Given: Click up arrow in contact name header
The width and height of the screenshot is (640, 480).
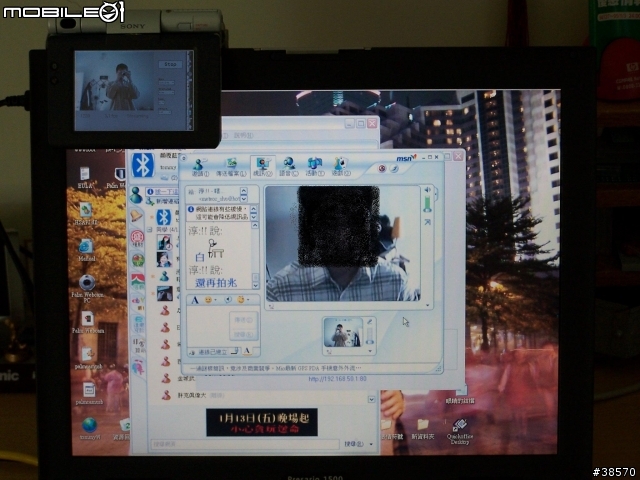Looking at the screenshot, I should [x=244, y=191].
